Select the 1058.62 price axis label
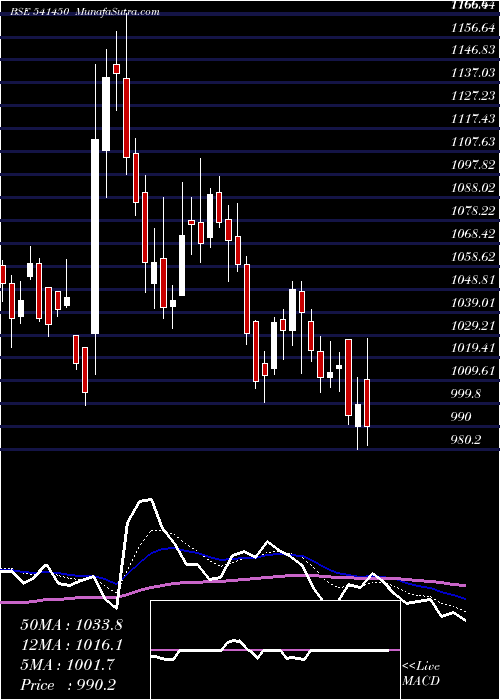This screenshot has height=700, width=500. pyautogui.click(x=473, y=256)
